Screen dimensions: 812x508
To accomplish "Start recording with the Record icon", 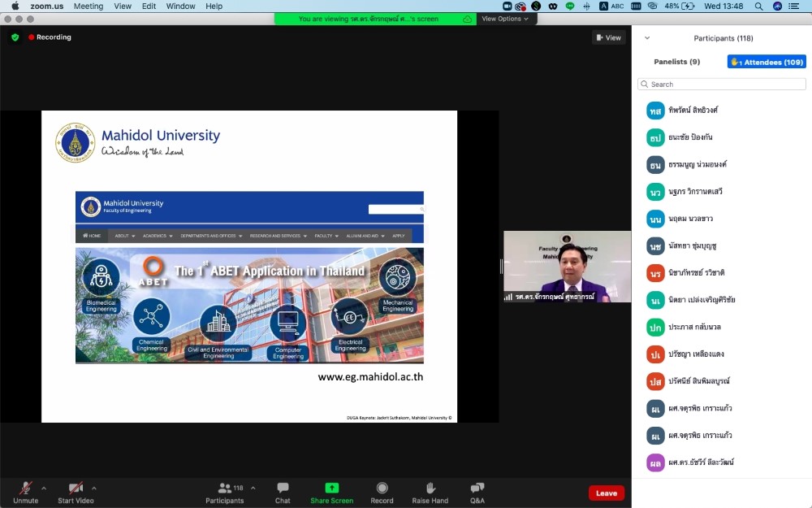I will coord(382,488).
